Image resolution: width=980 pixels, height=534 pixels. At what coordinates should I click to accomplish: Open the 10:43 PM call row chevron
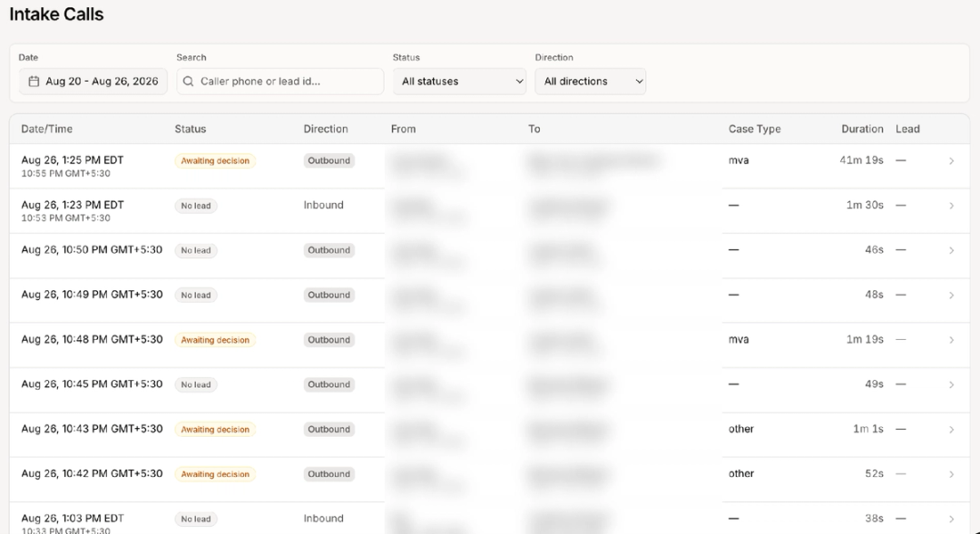pyautogui.click(x=951, y=430)
